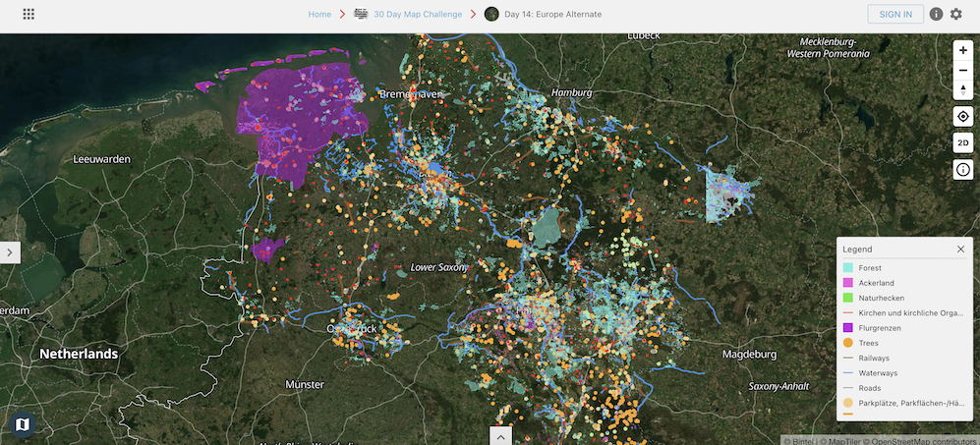Screen dimensions: 980x445
Task: Click the Sign In button
Action: (x=894, y=15)
